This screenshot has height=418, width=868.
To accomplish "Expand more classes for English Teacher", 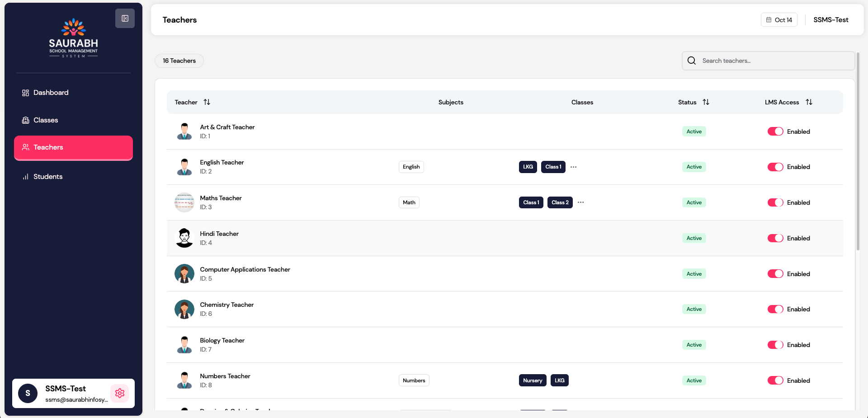I will [574, 167].
